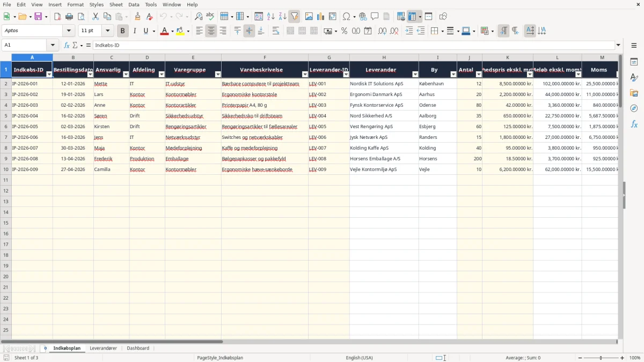Image resolution: width=644 pixels, height=362 pixels.
Task: Open Borders dropdown arrow
Action: click(x=442, y=31)
